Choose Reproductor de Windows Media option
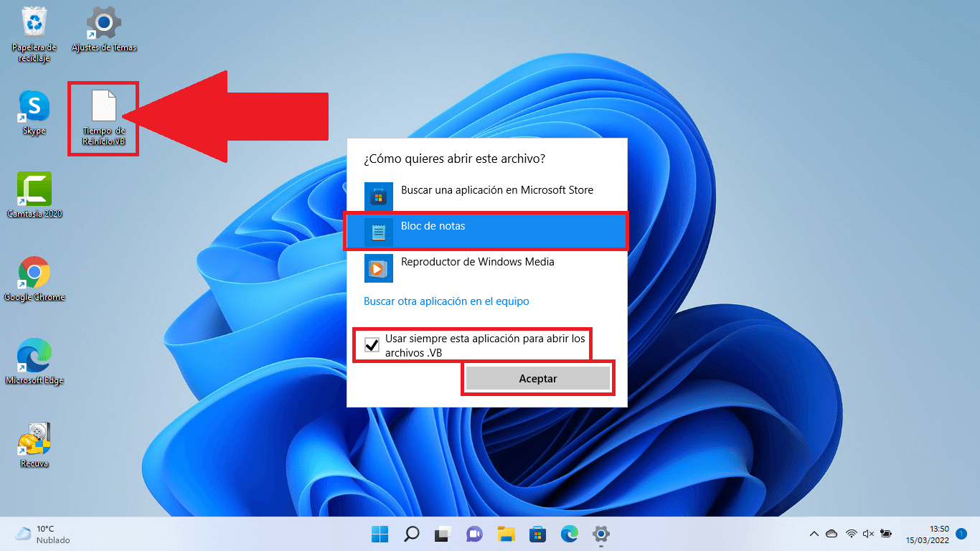Image resolution: width=980 pixels, height=551 pixels. click(487, 268)
